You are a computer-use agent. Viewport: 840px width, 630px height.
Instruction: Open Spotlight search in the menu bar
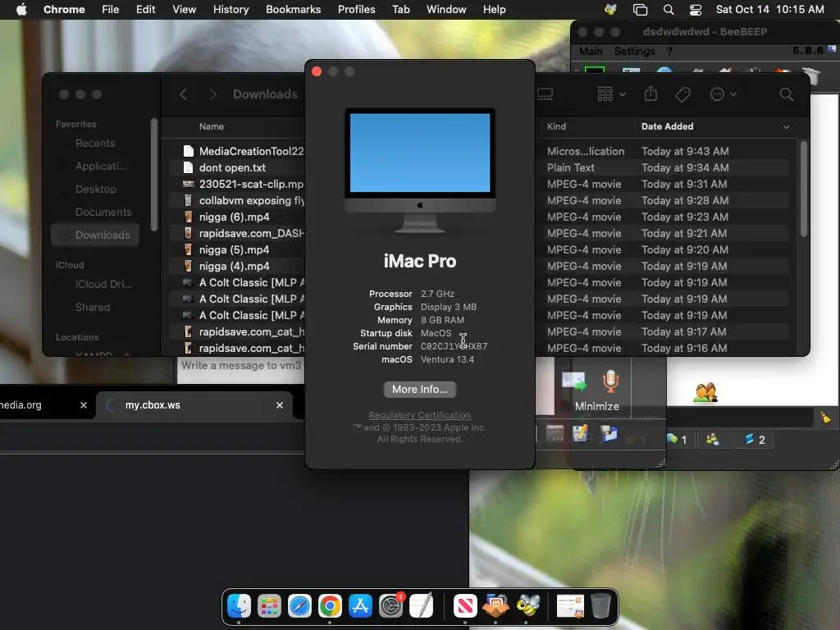click(x=668, y=10)
